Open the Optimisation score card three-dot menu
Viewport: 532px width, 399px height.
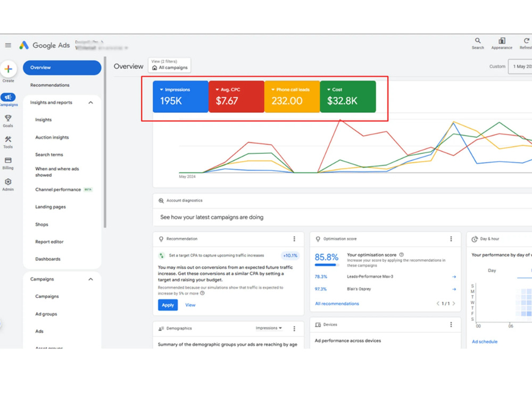pyautogui.click(x=451, y=239)
